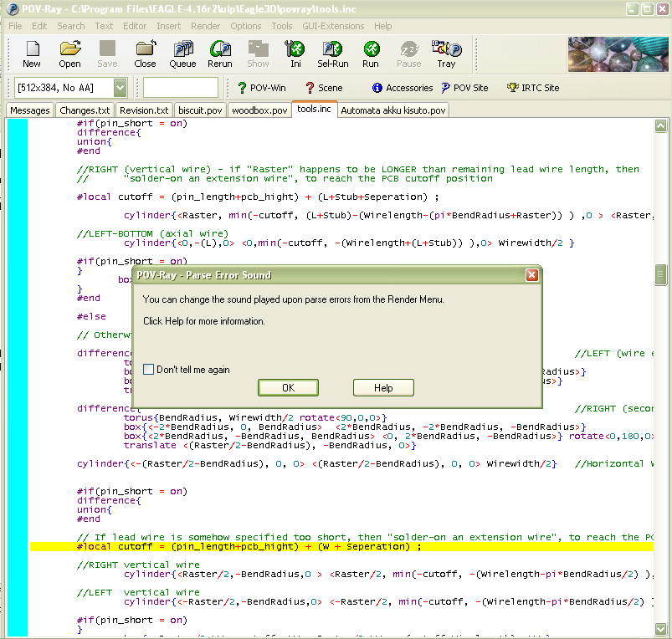The height and width of the screenshot is (639, 672).
Task: Click the dialog Help button
Action: click(x=383, y=387)
